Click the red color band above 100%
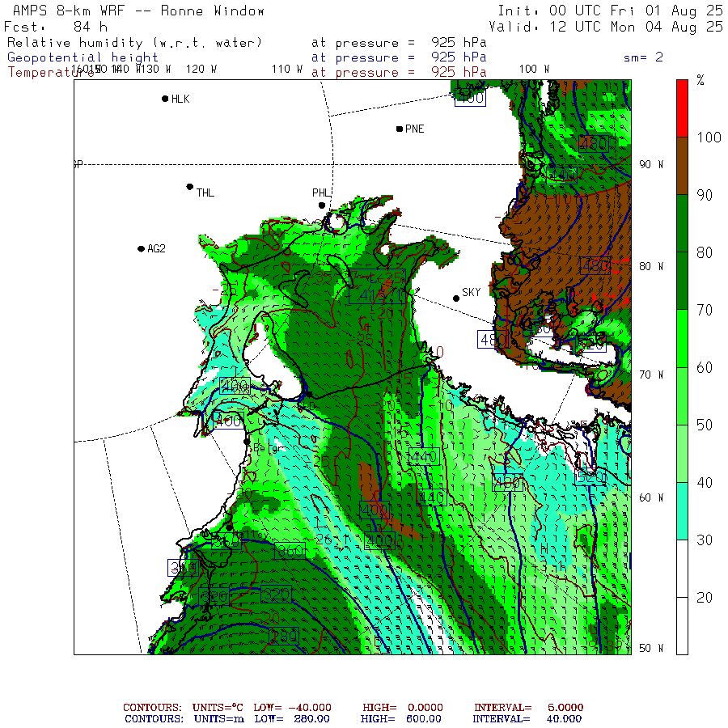728x728 pixels. (682, 108)
